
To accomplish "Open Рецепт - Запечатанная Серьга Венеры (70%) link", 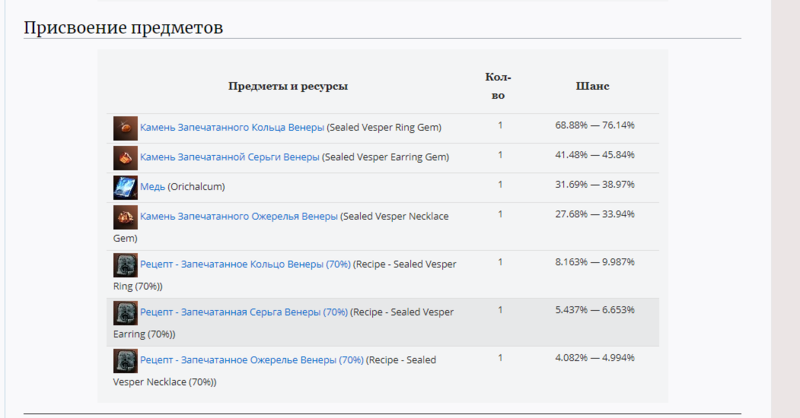I will click(244, 312).
